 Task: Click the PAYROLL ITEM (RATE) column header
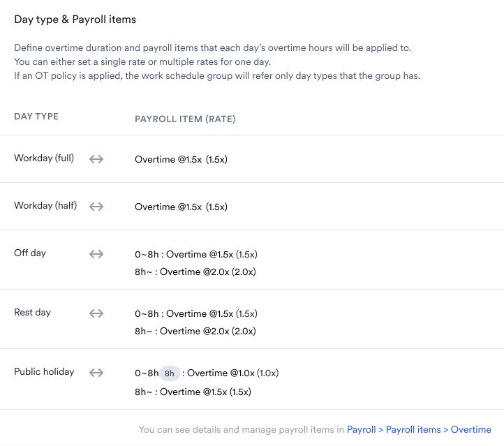pos(185,119)
